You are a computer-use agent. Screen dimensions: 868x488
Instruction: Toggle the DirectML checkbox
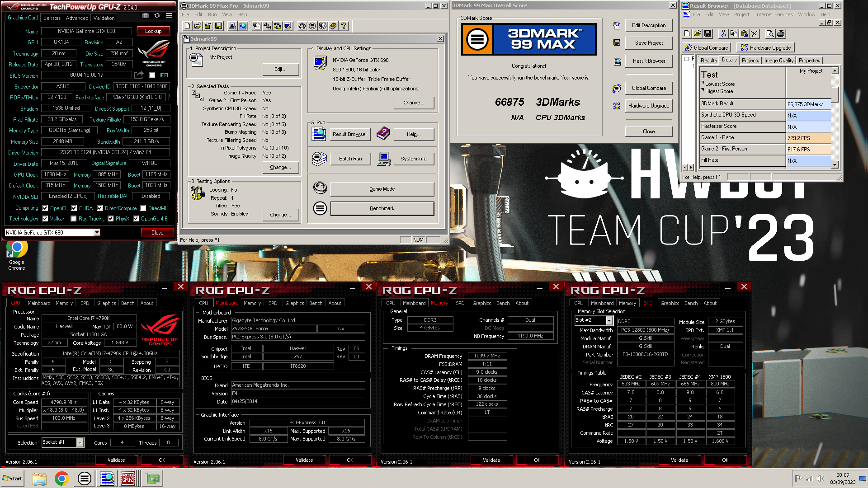click(x=143, y=208)
